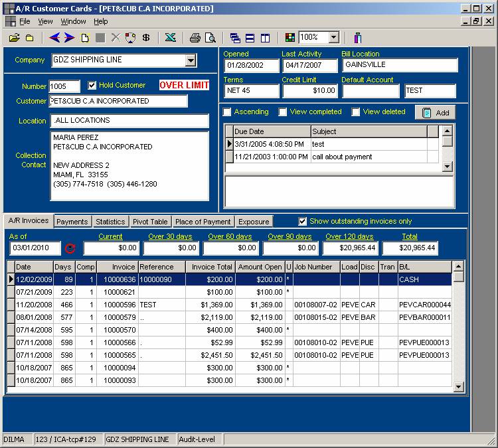Expand the Company dropdown
498x448 pixels.
tap(191, 60)
